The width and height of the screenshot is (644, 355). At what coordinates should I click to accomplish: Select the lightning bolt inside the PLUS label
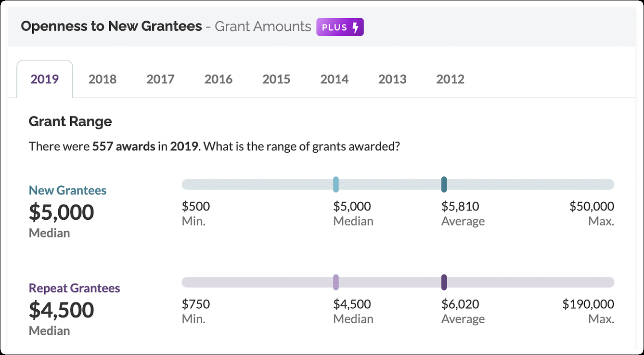[x=354, y=27]
